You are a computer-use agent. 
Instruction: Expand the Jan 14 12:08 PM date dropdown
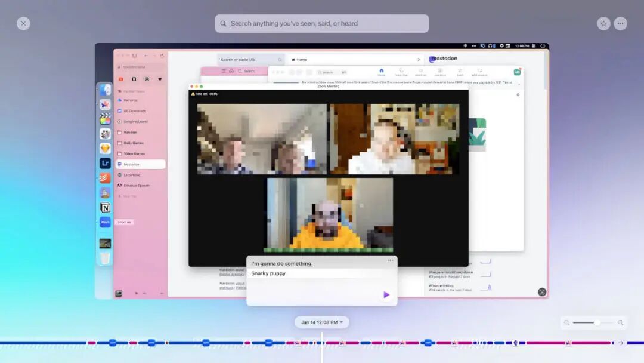tap(321, 322)
